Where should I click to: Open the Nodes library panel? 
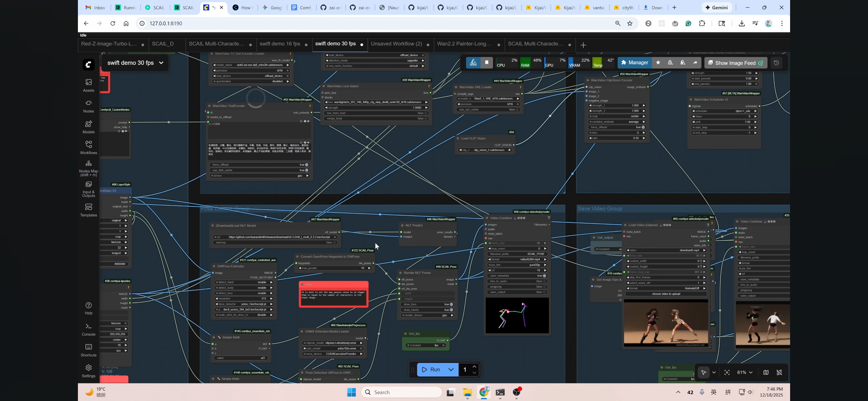point(88,106)
